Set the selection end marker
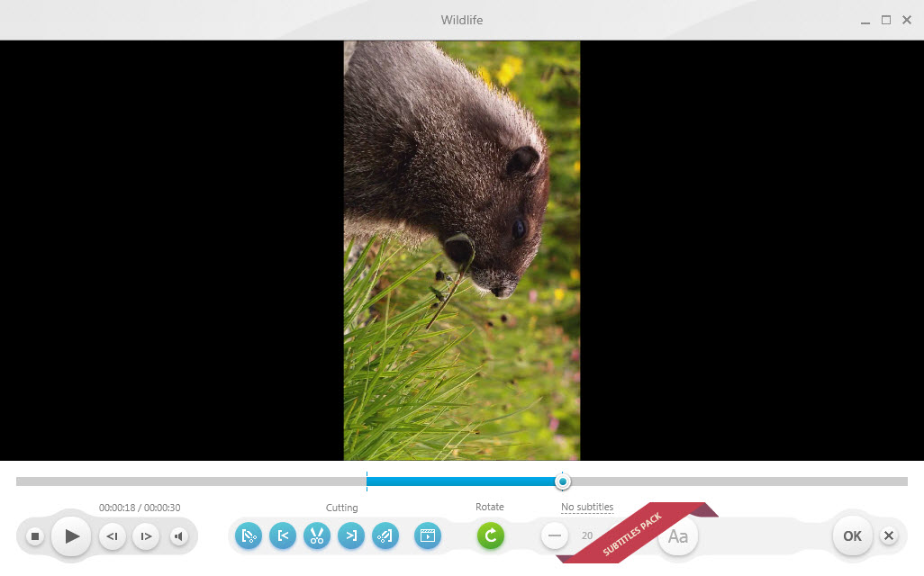The width and height of the screenshot is (924, 576). (351, 535)
